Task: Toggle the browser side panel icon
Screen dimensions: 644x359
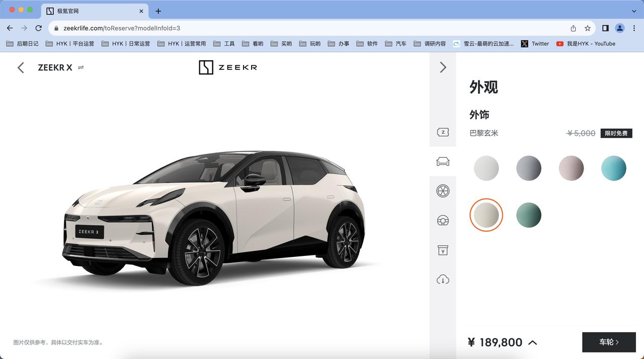Action: coord(605,28)
